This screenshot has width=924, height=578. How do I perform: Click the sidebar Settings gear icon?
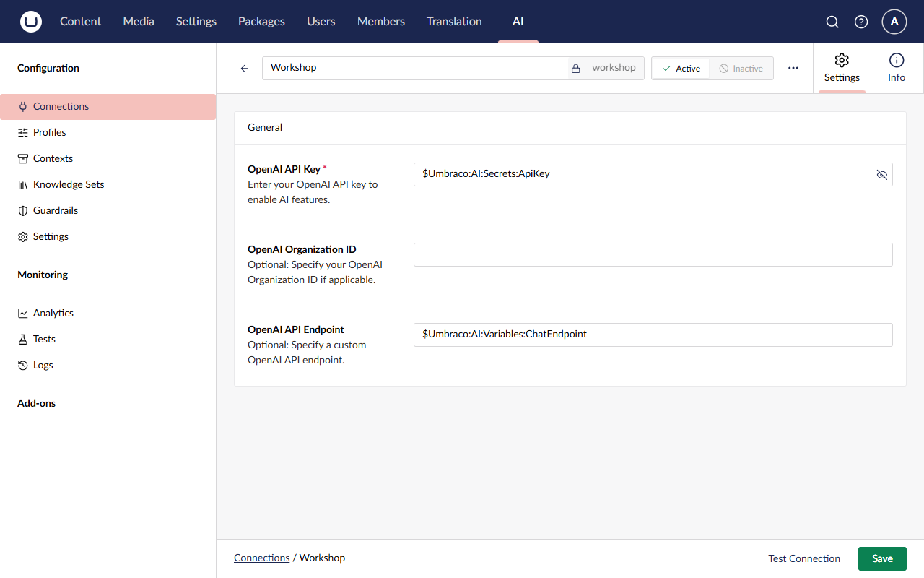[x=23, y=236]
